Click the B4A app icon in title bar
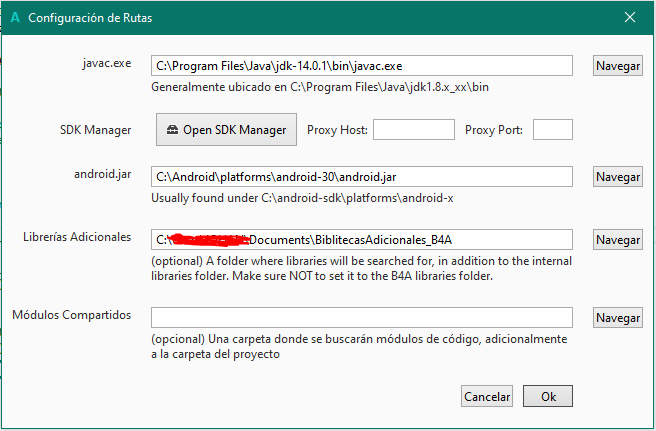The height and width of the screenshot is (431, 656). click(13, 18)
